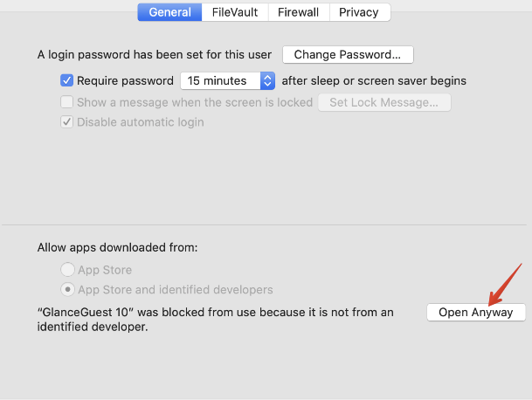
Task: Click the Change Password button
Action: click(348, 55)
